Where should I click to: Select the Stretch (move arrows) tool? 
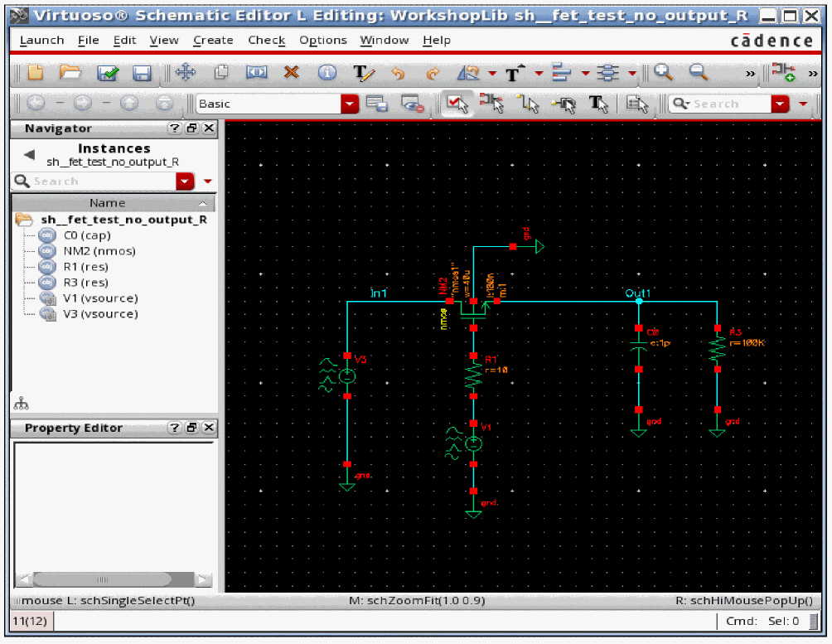pos(185,73)
